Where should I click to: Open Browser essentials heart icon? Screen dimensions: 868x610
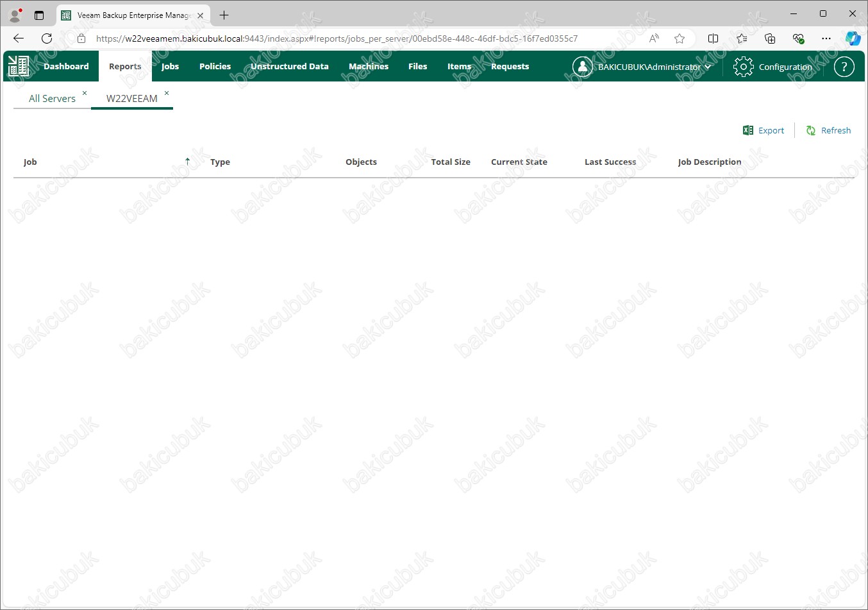coord(798,38)
